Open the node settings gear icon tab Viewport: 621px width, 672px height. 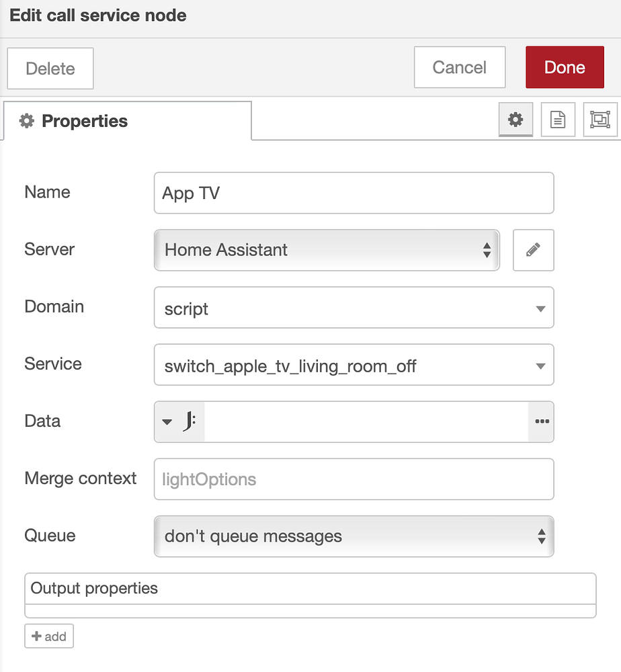coord(515,119)
